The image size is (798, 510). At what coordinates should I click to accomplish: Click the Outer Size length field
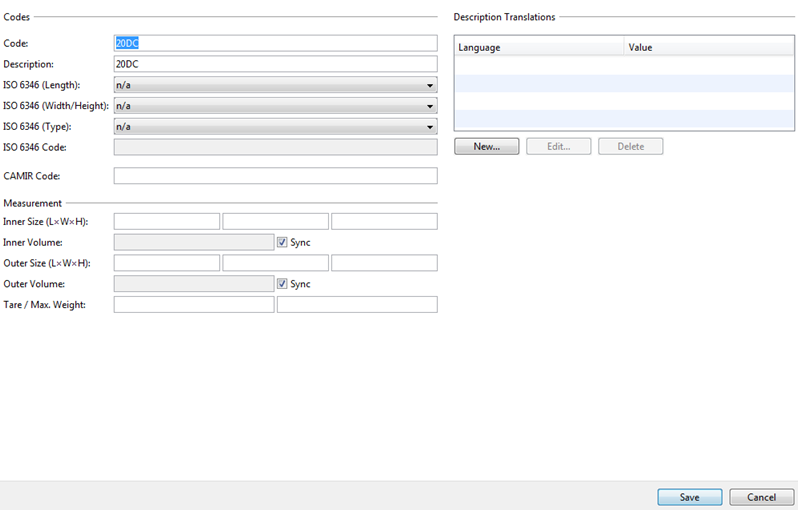[166, 263]
